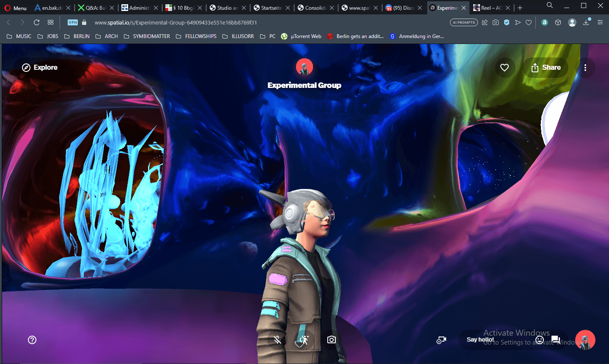
Task: Open the JOBS bookmarks folder
Action: 48,36
